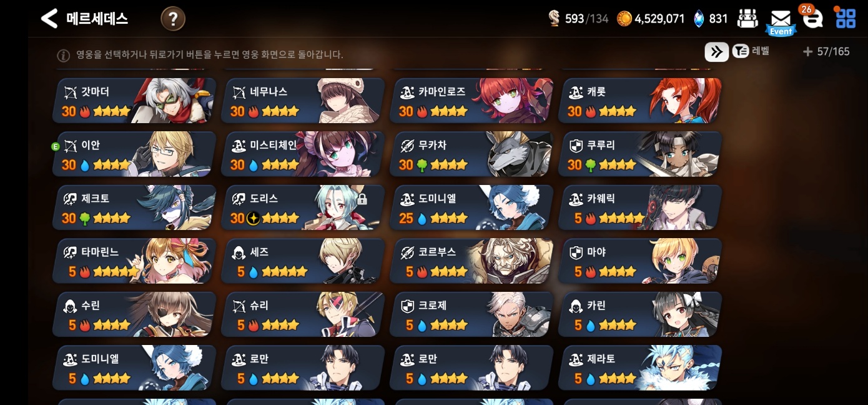Viewport: 868px width, 405px height.
Task: Toggle the double-arrow sort direction button
Action: click(x=716, y=51)
